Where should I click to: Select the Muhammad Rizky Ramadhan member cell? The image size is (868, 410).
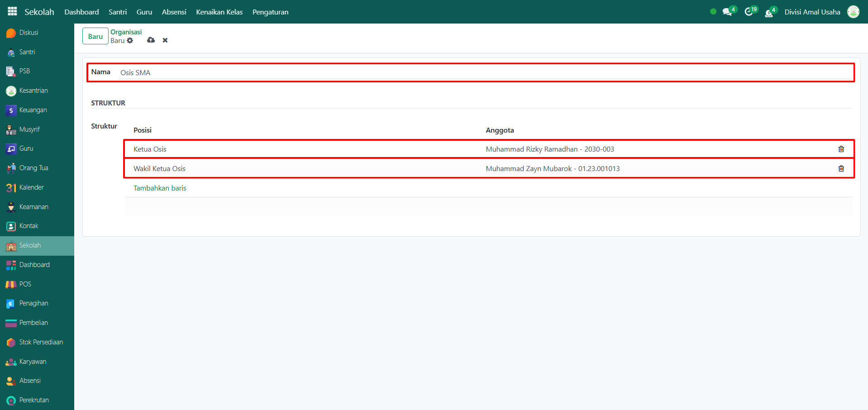coord(550,149)
